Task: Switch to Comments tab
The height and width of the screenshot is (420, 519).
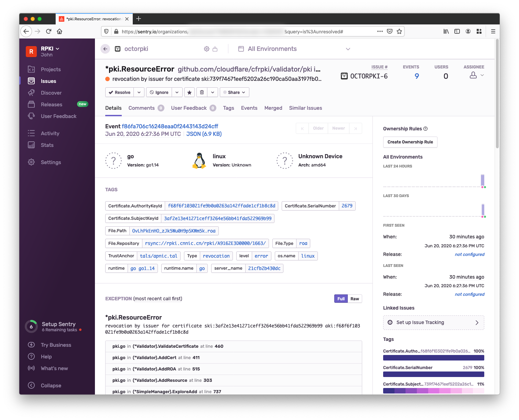Action: (x=146, y=108)
